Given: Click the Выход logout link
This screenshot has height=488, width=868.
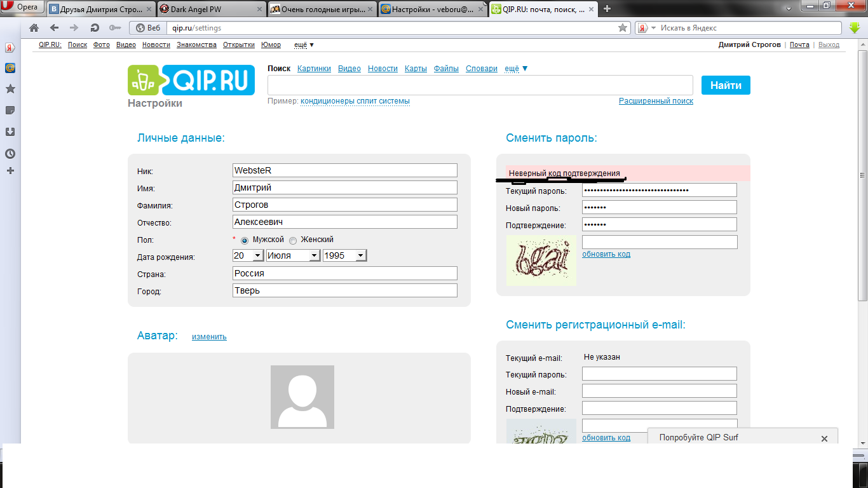Looking at the screenshot, I should 829,45.
